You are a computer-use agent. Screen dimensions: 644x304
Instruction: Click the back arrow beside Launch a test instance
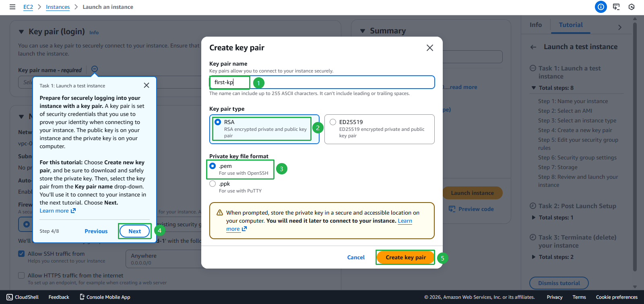tap(533, 47)
